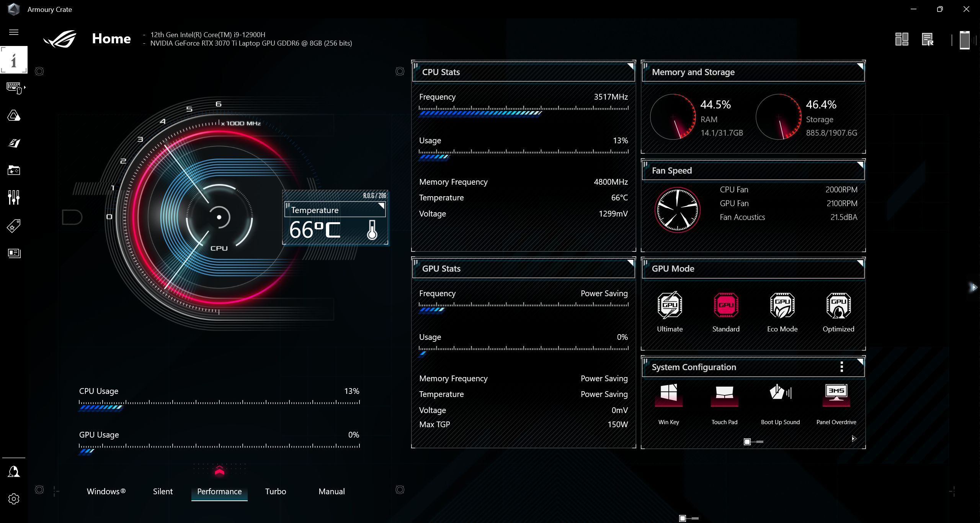Enable Eco Mode for GPU
This screenshot has height=523, width=980.
[x=782, y=306]
